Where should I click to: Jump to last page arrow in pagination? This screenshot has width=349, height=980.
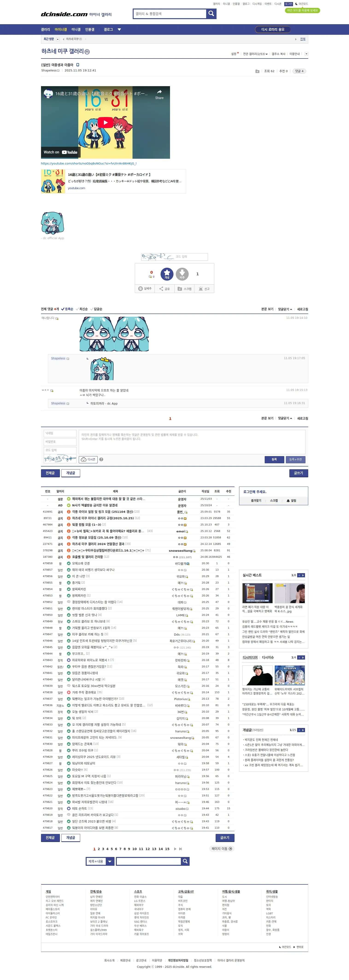click(180, 849)
